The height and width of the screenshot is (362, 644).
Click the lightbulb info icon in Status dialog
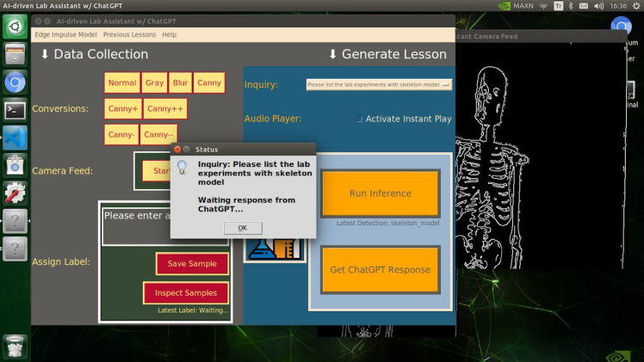click(x=182, y=167)
